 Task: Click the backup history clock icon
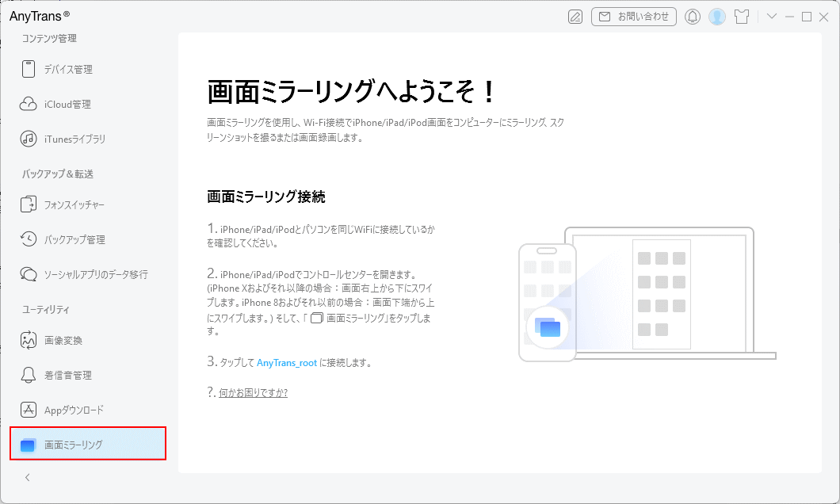(x=29, y=239)
